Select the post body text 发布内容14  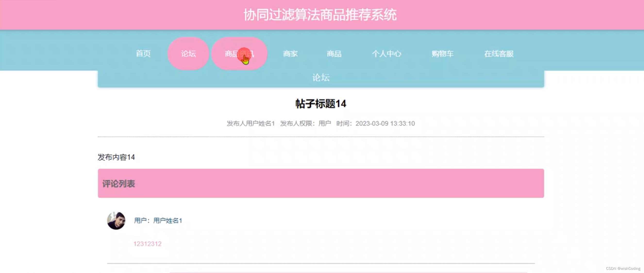[x=116, y=157]
